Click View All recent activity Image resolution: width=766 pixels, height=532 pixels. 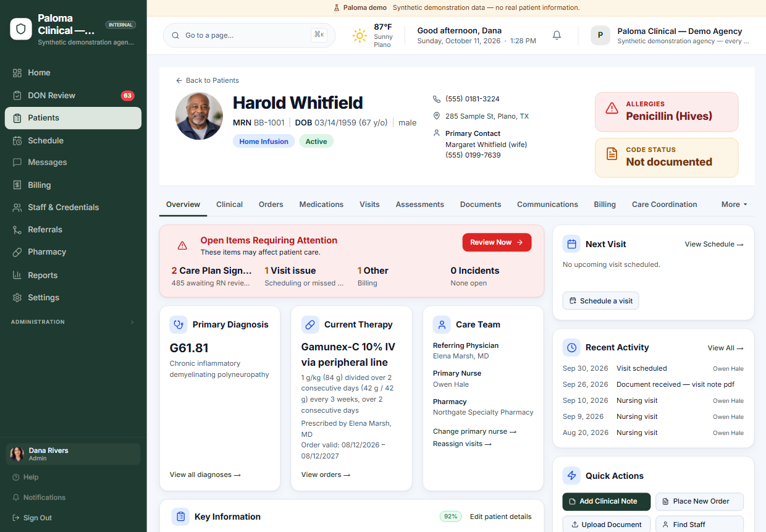coord(726,348)
